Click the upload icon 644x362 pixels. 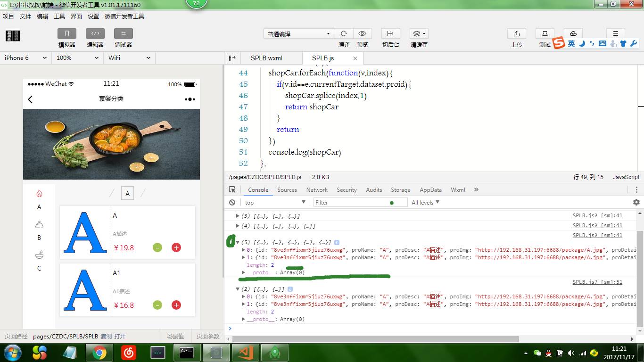click(517, 33)
